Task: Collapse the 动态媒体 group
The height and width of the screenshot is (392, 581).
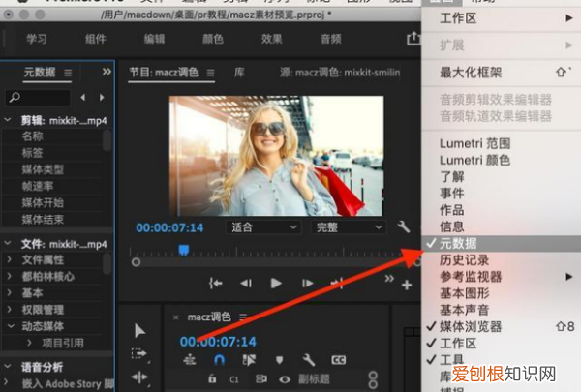Action: (11, 326)
